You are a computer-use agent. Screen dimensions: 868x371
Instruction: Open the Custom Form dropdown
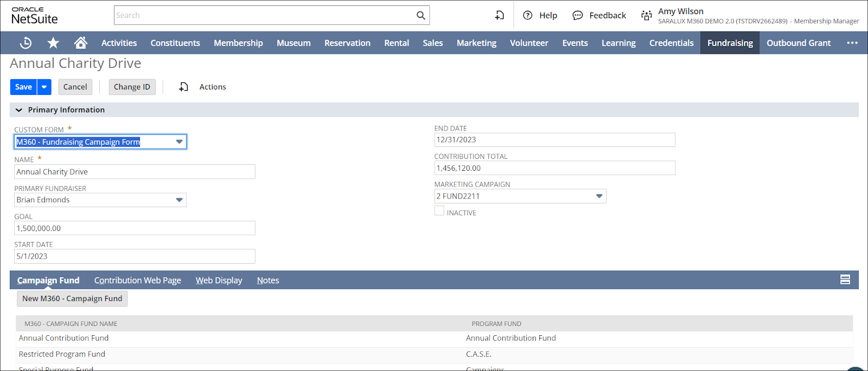click(179, 142)
